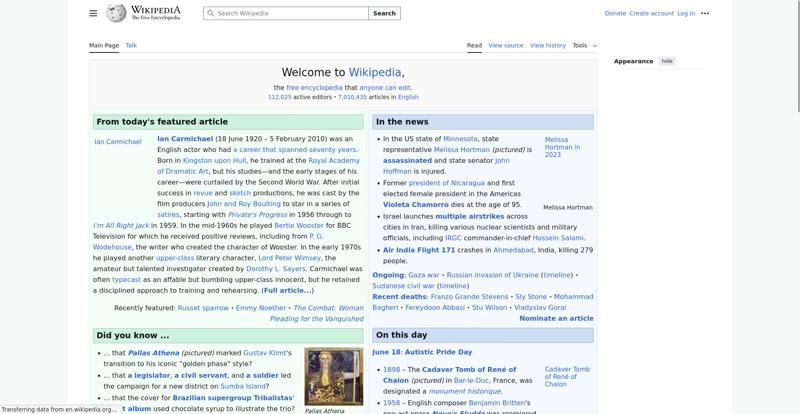Expand the Tools dropdown
Viewport: 800px width, 414px height.
click(584, 45)
